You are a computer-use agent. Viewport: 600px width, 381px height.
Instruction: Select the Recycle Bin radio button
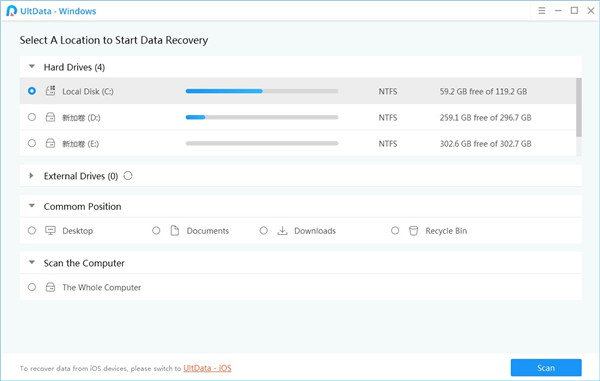[x=395, y=230]
